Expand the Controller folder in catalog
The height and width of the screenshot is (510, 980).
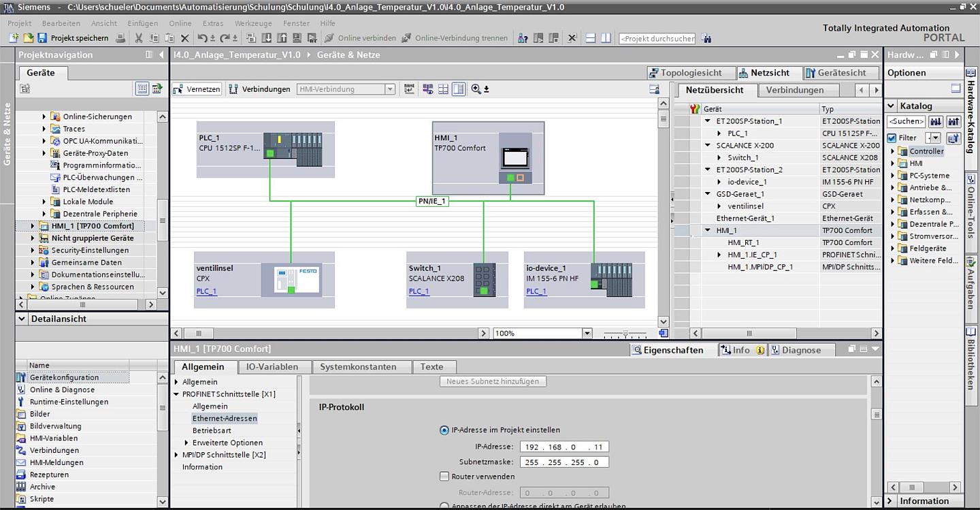click(x=894, y=151)
